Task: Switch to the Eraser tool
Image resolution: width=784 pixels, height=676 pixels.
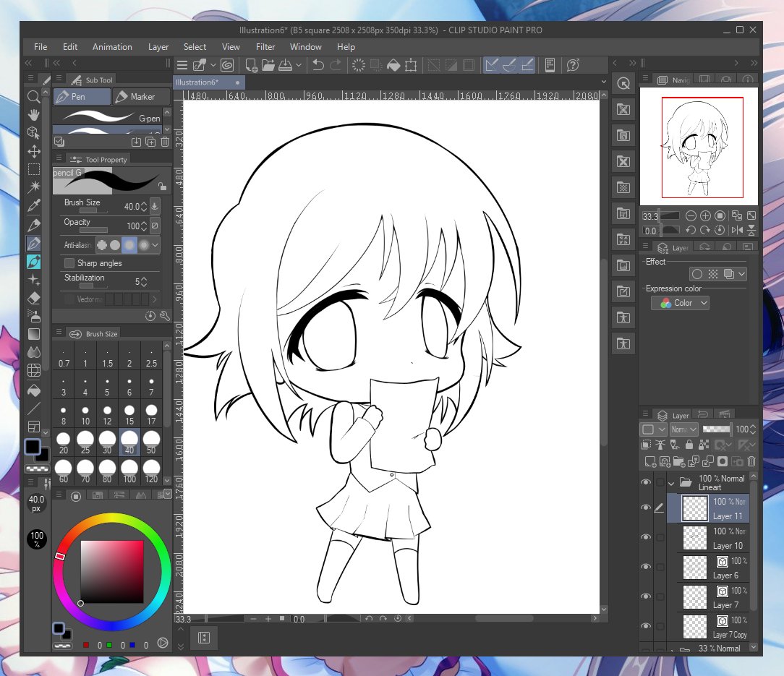Action: click(33, 297)
